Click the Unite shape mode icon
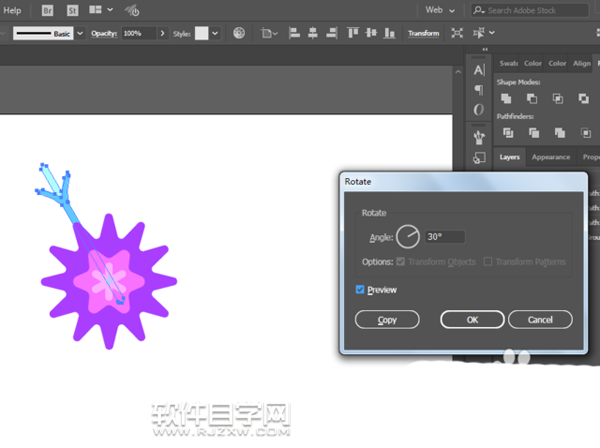This screenshot has height=448, width=600. pos(506,98)
